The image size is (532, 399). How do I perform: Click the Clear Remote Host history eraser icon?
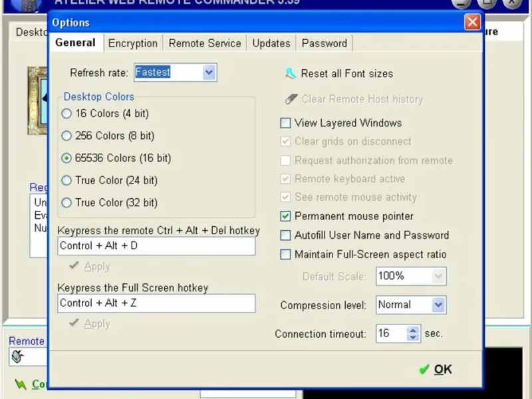coord(291,99)
